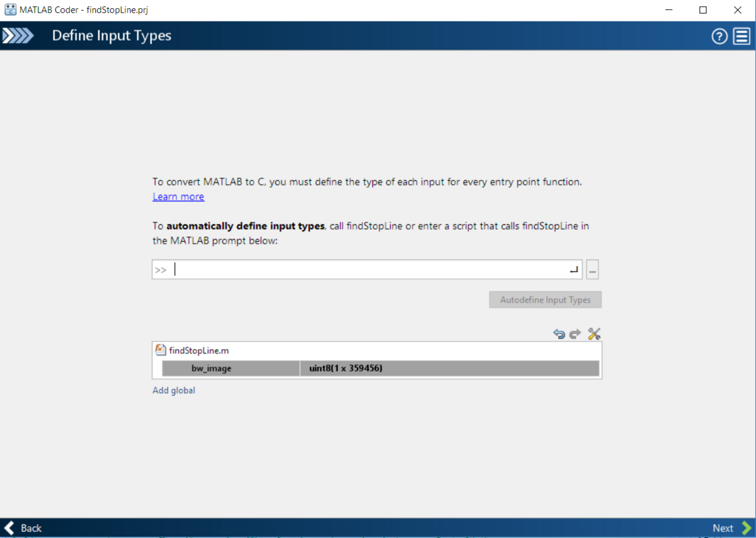Open the help question mark icon
This screenshot has width=756, height=538.
(719, 37)
